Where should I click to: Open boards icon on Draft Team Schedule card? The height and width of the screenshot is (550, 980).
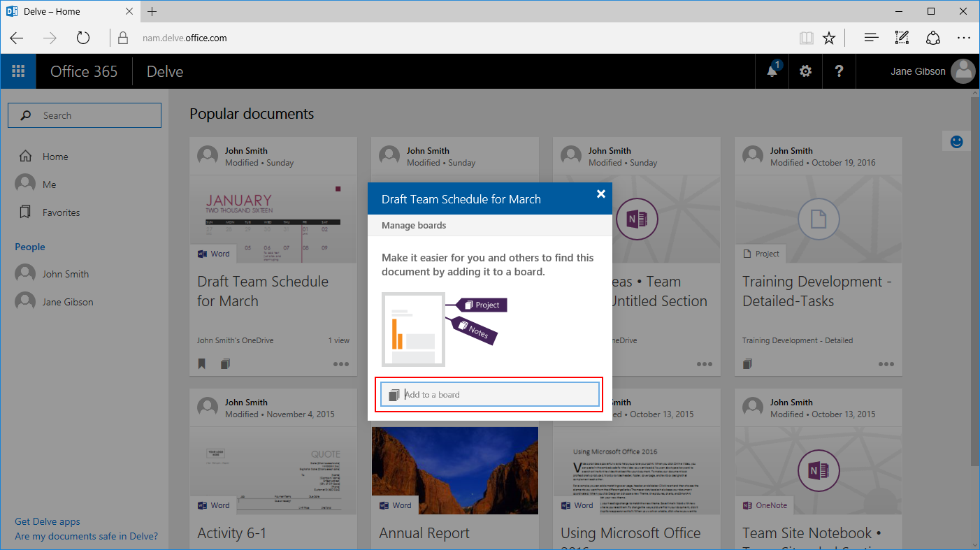[225, 363]
